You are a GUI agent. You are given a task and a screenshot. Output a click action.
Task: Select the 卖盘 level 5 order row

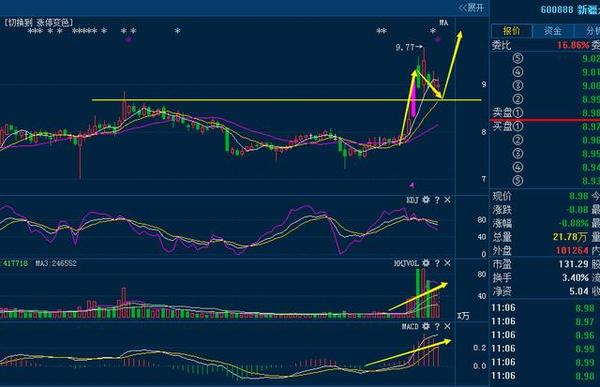tap(545, 59)
